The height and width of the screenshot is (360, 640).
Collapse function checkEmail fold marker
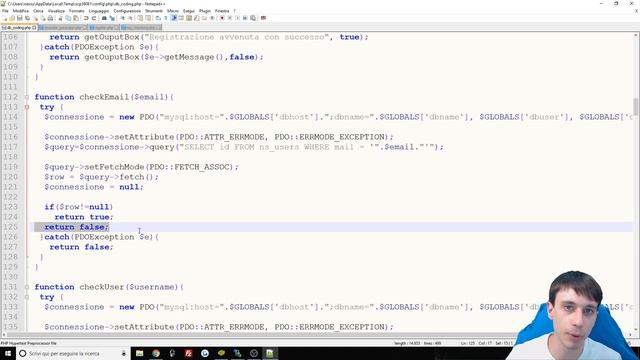(27, 97)
